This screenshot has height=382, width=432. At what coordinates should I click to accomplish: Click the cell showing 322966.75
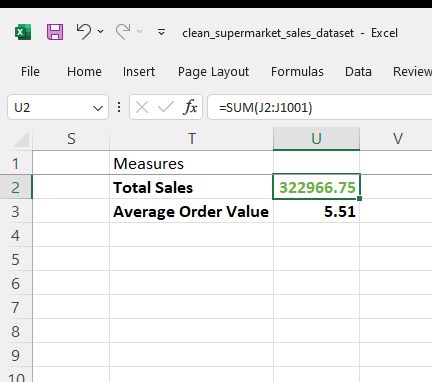coord(316,187)
